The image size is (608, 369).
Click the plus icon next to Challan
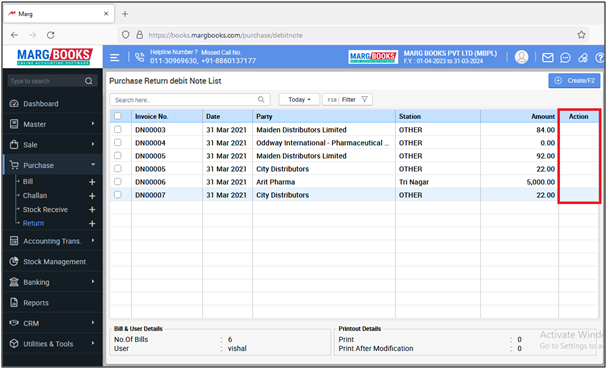pyautogui.click(x=92, y=196)
